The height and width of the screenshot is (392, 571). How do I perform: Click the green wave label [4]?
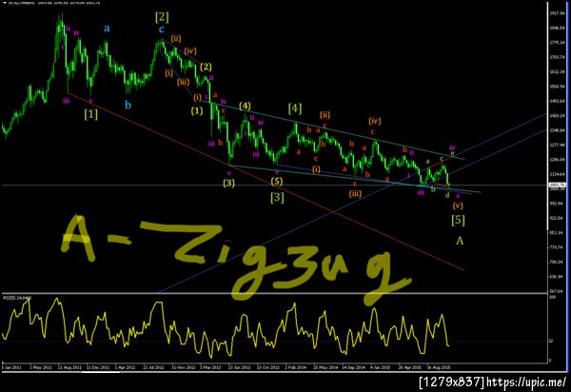pyautogui.click(x=295, y=108)
